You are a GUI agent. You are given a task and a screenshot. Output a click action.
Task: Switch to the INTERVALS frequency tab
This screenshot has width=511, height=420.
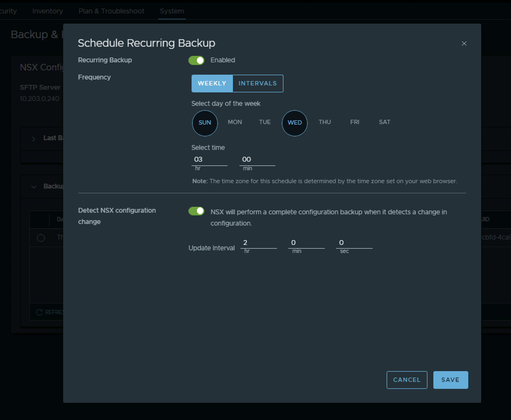[257, 83]
